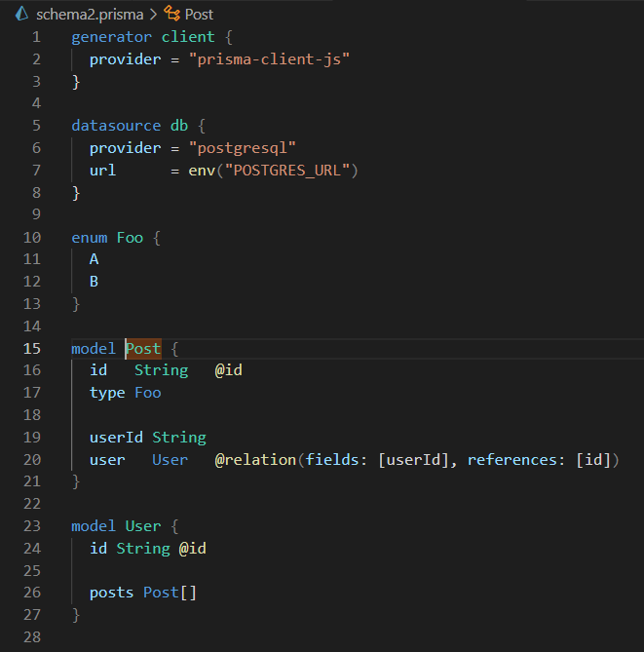
Task: Click 'user' field name on line 20
Action: [107, 460]
